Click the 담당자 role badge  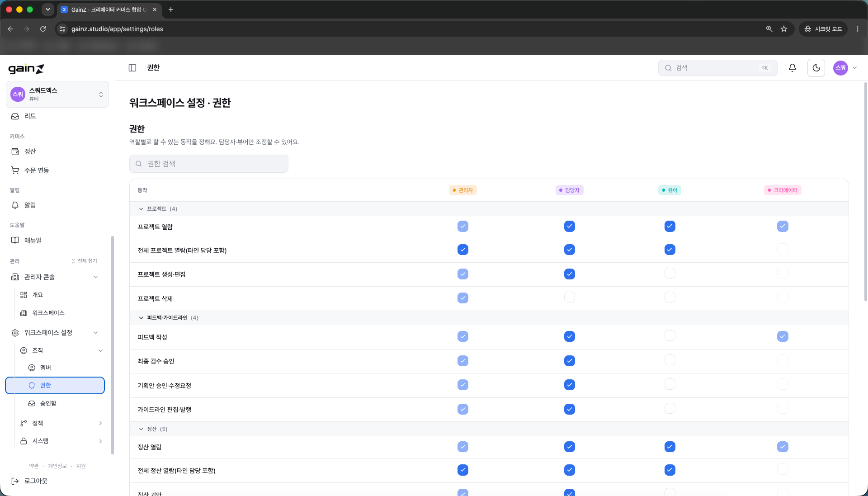pos(570,190)
